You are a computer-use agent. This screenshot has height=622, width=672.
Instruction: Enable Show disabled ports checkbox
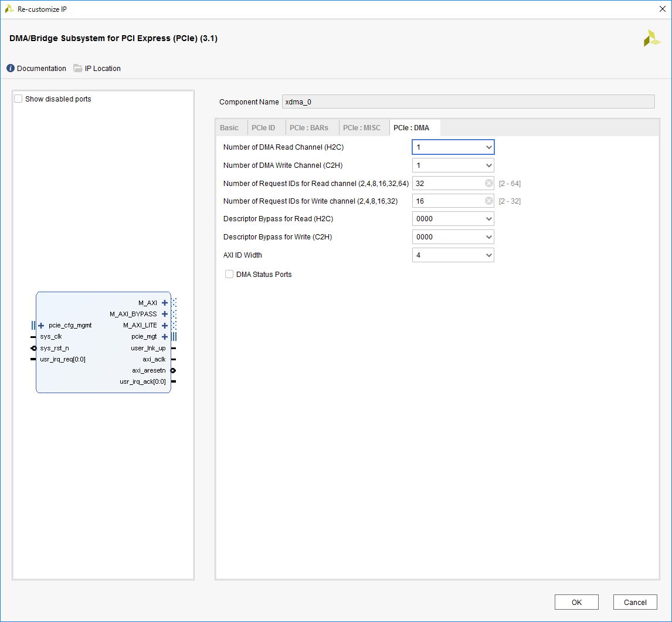point(18,99)
